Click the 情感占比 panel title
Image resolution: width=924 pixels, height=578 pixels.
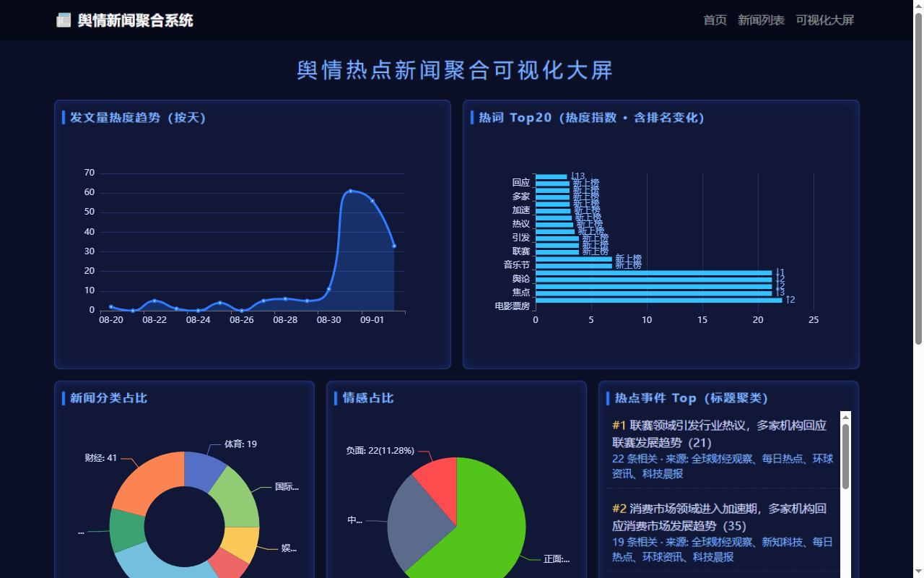pos(368,398)
